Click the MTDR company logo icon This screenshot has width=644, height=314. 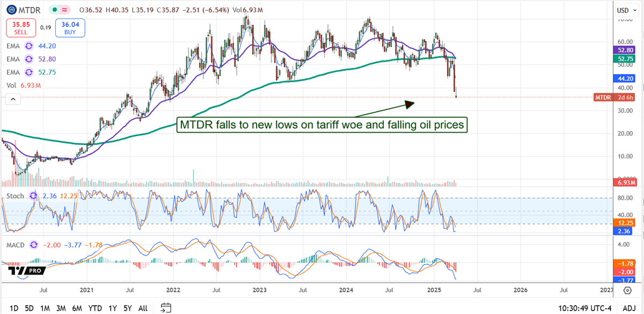point(11,10)
